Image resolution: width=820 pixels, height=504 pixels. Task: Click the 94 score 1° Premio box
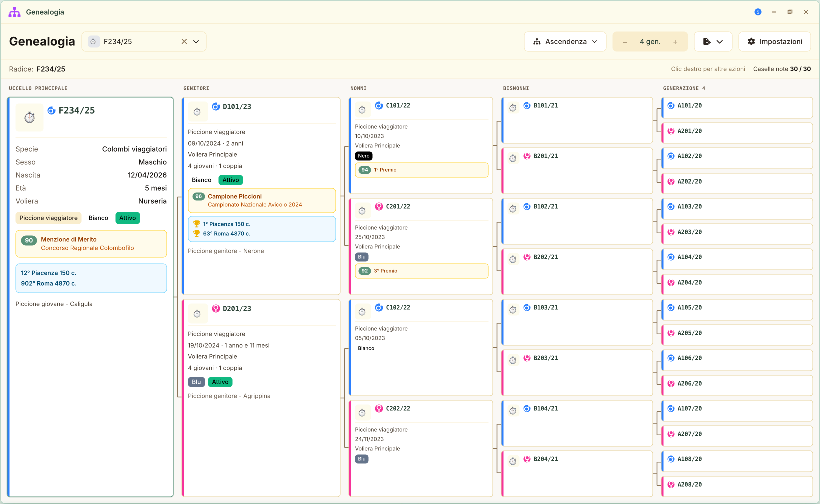[422, 170]
